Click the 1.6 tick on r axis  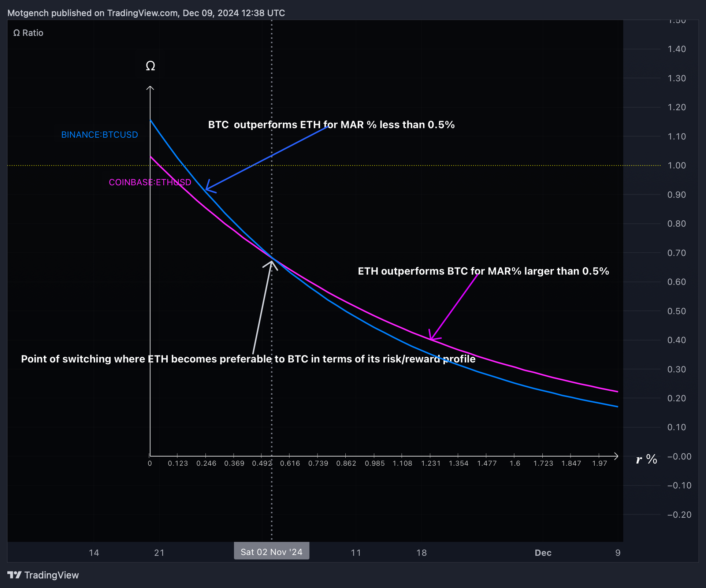click(515, 464)
